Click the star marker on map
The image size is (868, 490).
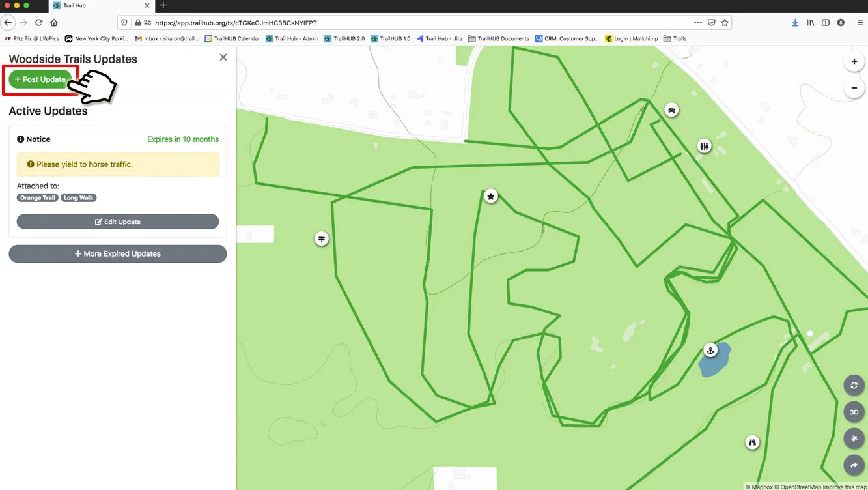(x=491, y=195)
